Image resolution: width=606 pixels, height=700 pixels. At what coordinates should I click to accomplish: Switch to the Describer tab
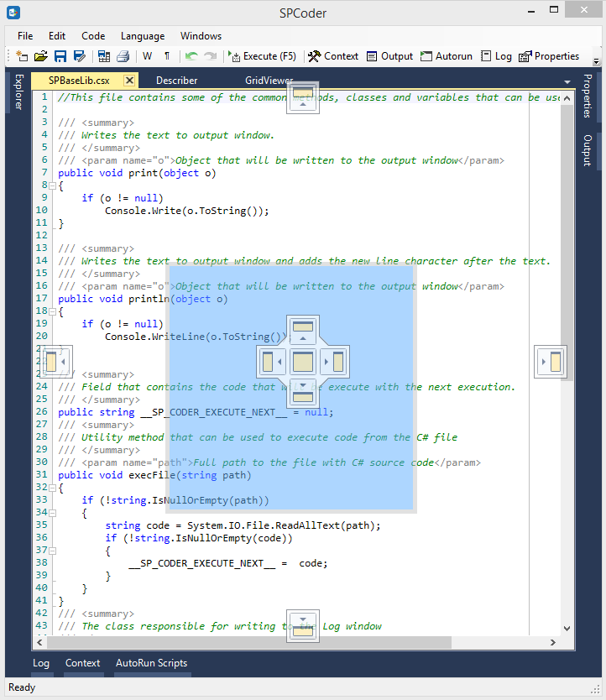click(x=177, y=81)
